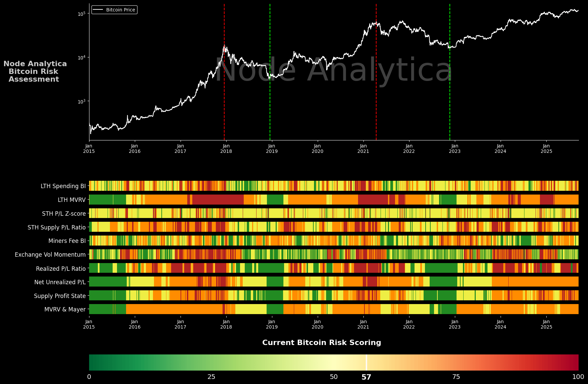
Task: Select the LTH MVRV row label
Action: tap(71, 200)
